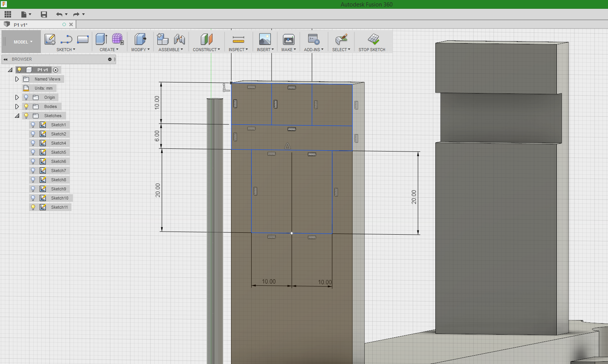Open the MAKE dropdown
Image resolution: width=608 pixels, height=364 pixels.
(289, 50)
